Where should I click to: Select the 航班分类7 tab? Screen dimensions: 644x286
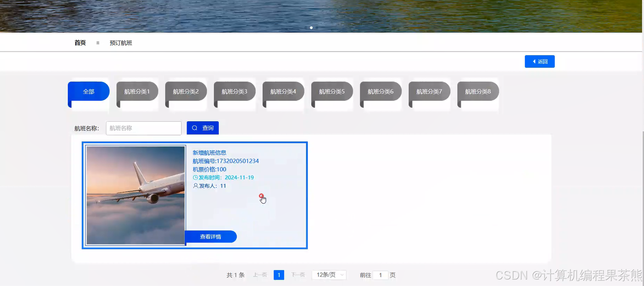tap(429, 92)
